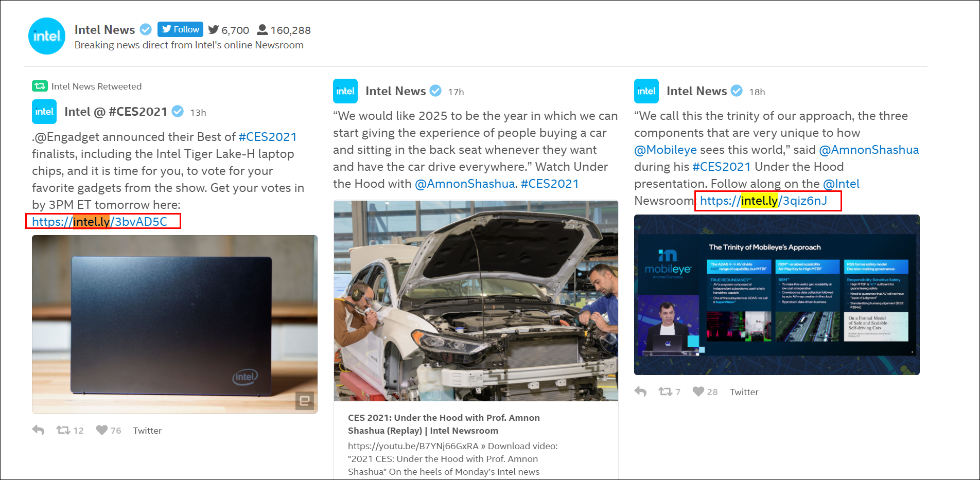The height and width of the screenshot is (480, 980).
Task: Open the Intel @ #CES2021 account name
Action: (116, 112)
